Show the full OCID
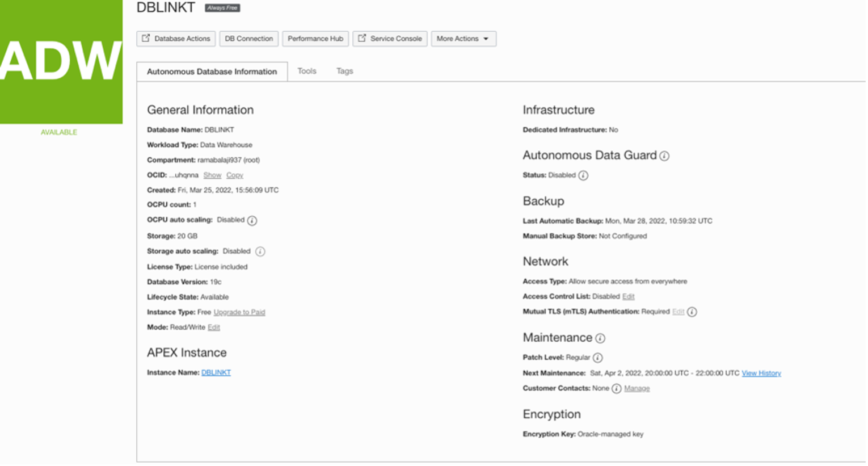The image size is (868, 466). pyautogui.click(x=212, y=175)
